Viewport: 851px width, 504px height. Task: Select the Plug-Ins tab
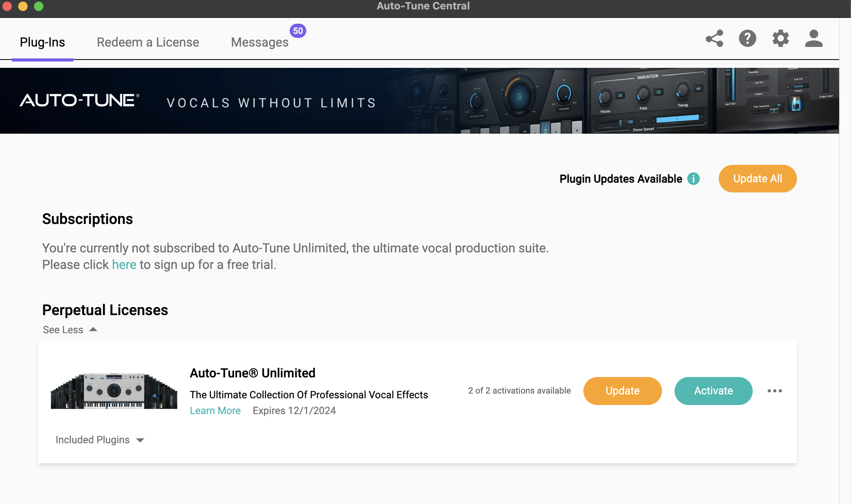(x=42, y=42)
